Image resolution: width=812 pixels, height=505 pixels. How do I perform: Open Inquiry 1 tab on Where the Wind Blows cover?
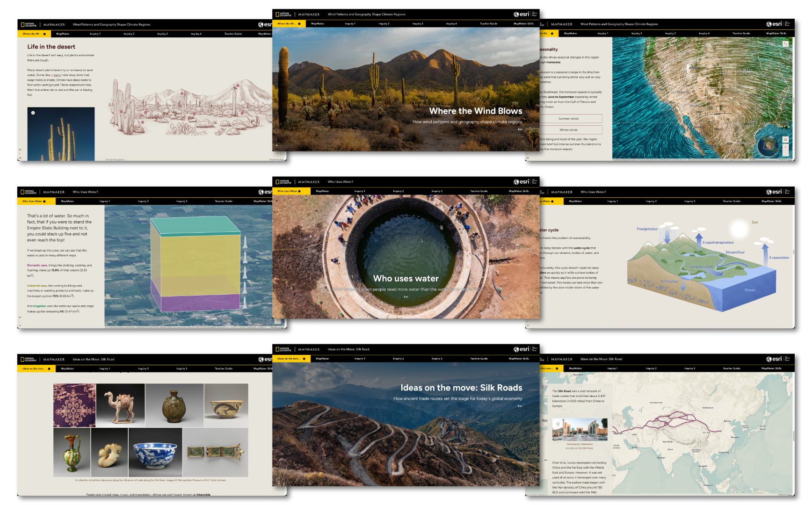pos(350,23)
